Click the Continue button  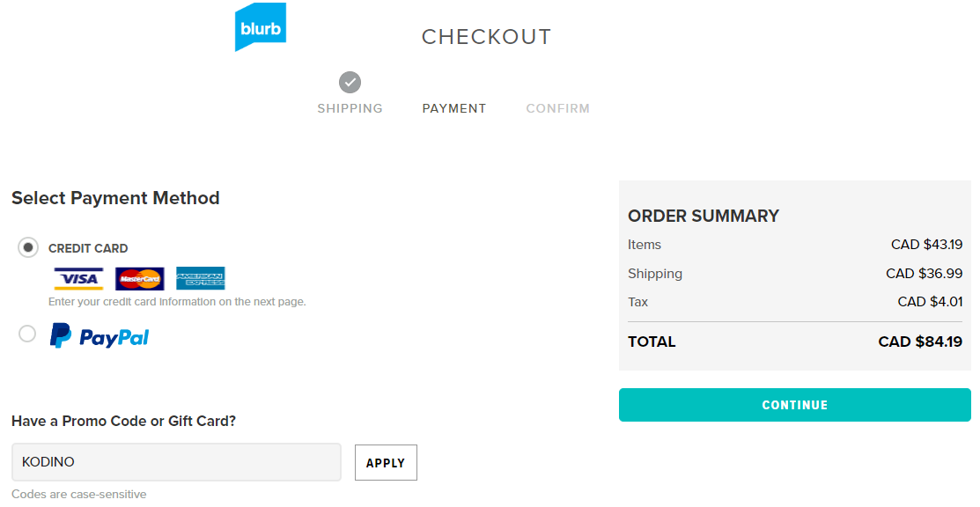point(795,405)
